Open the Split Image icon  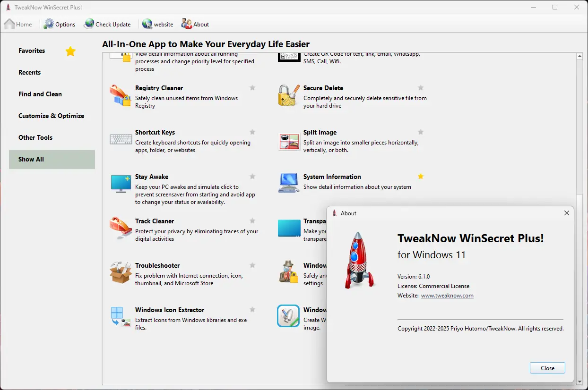click(x=289, y=141)
